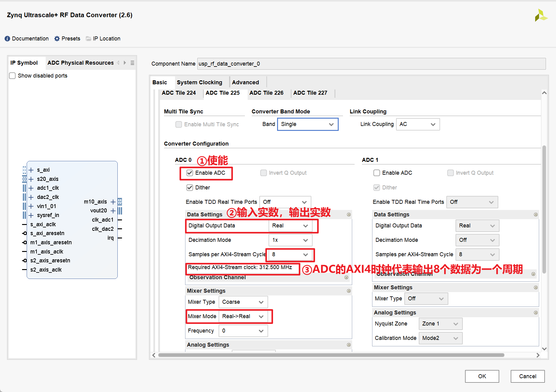Open the Band dropdown

(308, 124)
